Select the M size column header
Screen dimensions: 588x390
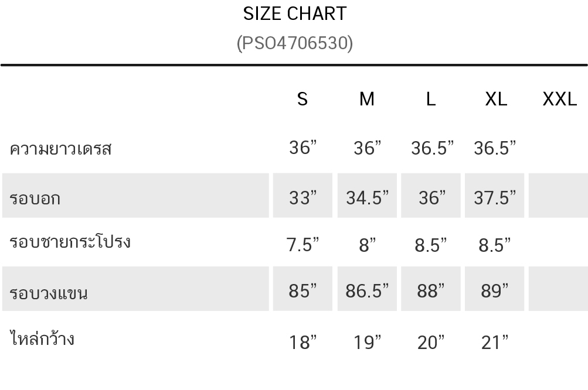click(x=366, y=100)
